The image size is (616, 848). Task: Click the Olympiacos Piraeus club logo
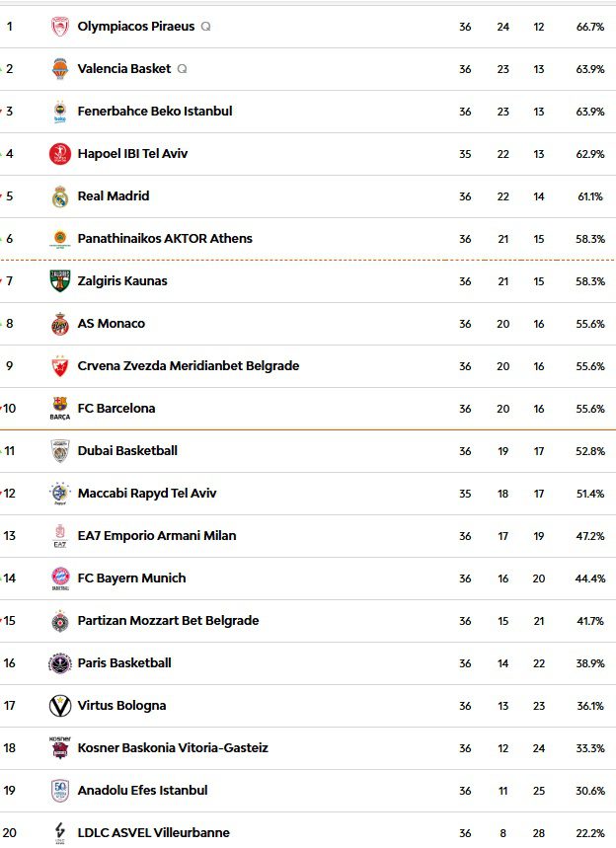(58, 27)
